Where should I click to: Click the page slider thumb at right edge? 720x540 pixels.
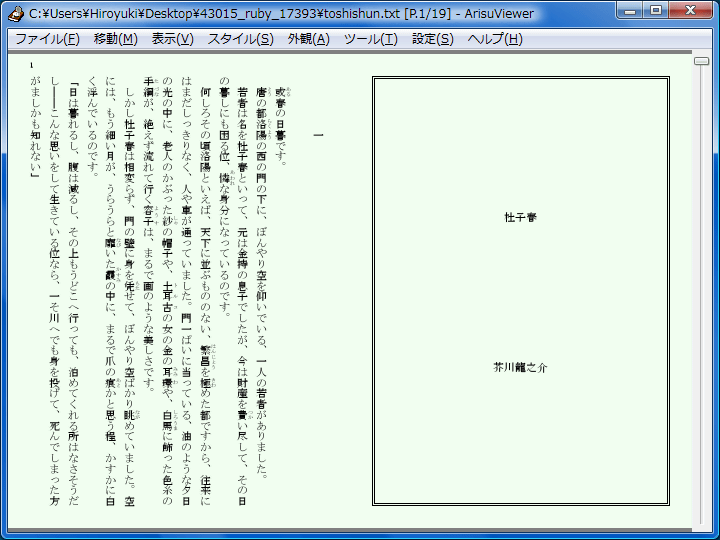point(701,61)
